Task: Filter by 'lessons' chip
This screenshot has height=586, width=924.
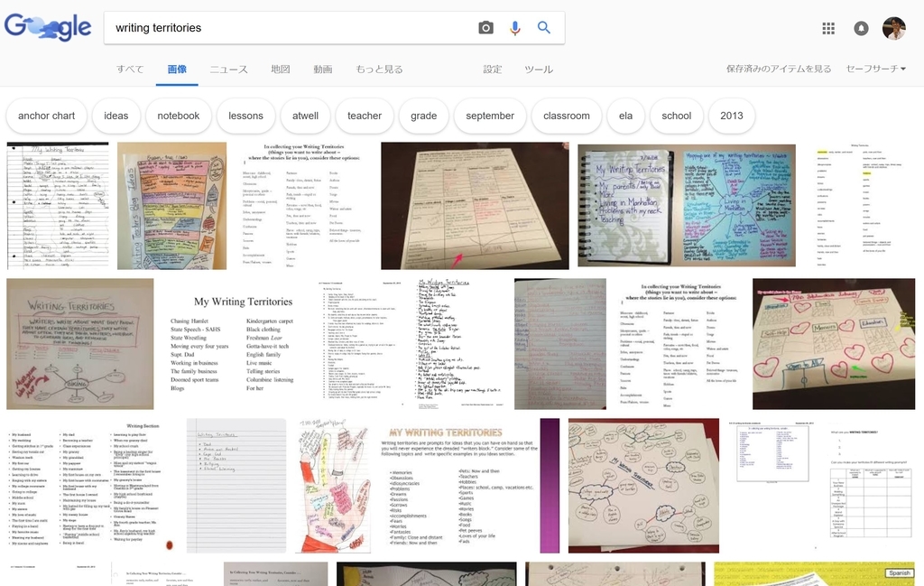Action: point(245,116)
